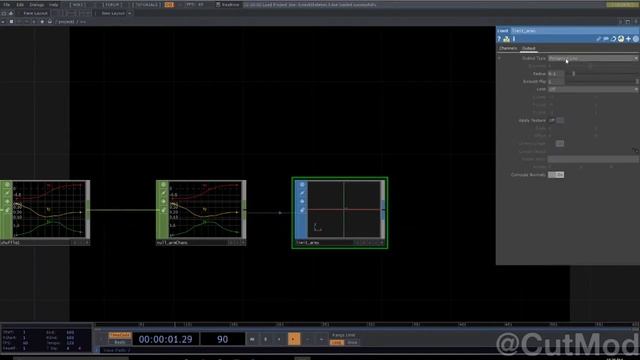Click the network path home icon
Viewport: 640px width, 360px height.
pos(50,22)
